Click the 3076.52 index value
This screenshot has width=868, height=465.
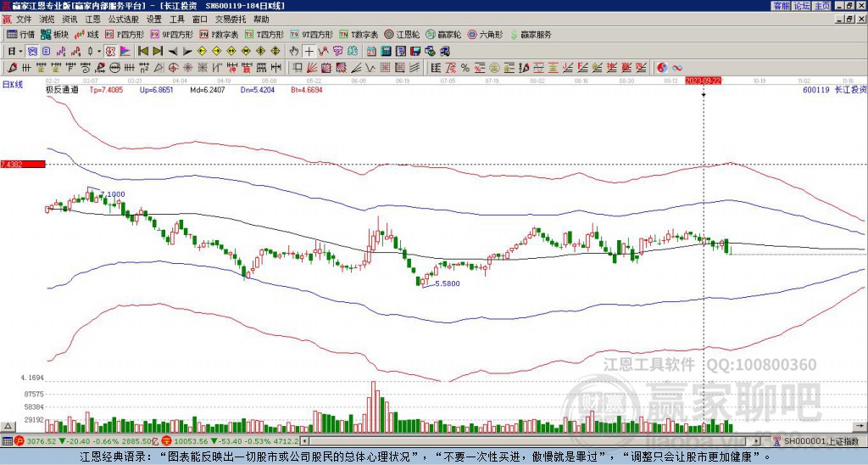tap(42, 441)
